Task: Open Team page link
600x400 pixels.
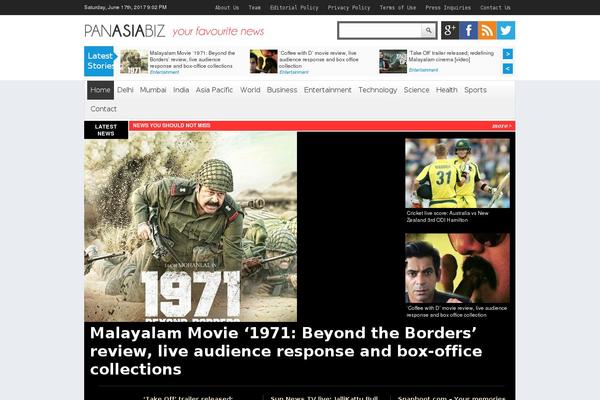Action: pos(254,7)
